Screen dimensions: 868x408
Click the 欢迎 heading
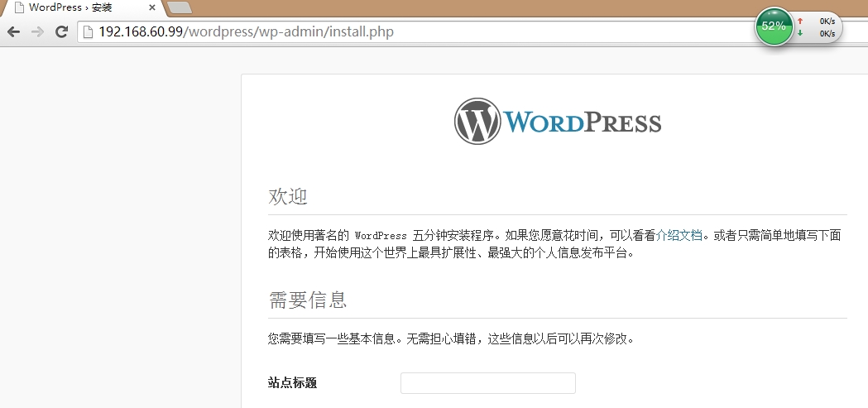[x=288, y=196]
